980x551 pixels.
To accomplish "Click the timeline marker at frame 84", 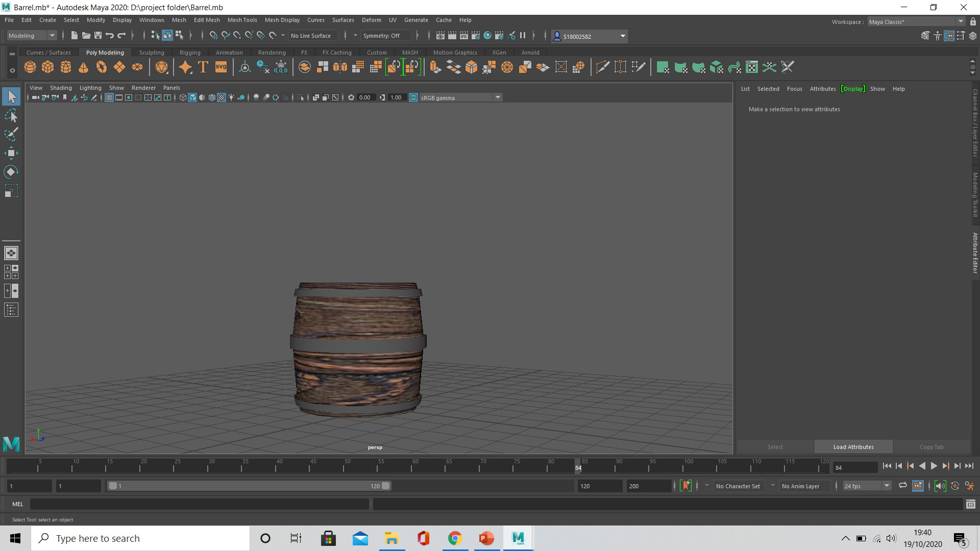I will tap(578, 467).
